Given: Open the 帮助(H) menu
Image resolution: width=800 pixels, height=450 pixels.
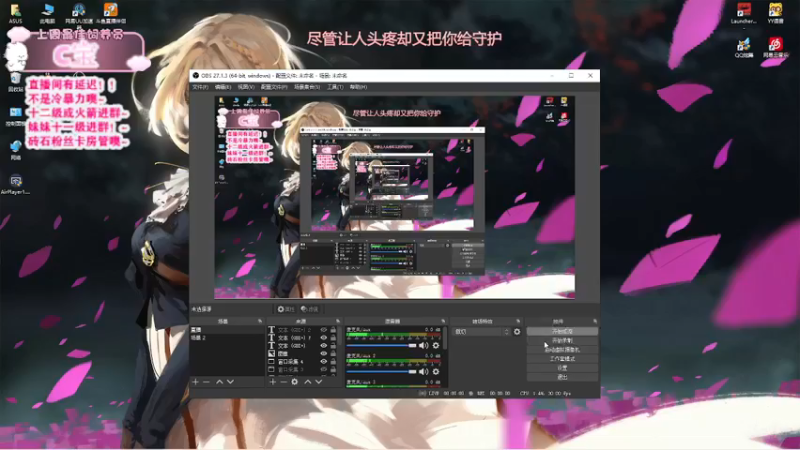Looking at the screenshot, I should coord(358,87).
